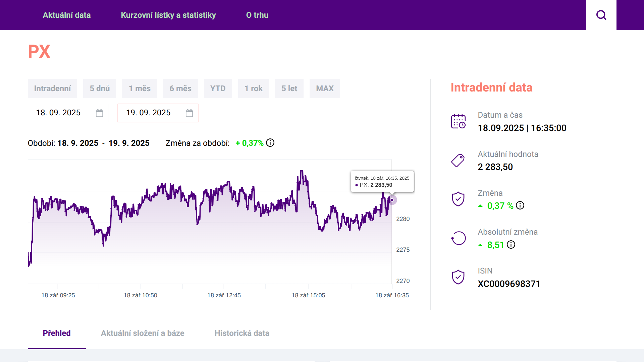The width and height of the screenshot is (644, 362).
Task: Expand the O trhu menu
Action: point(257,15)
